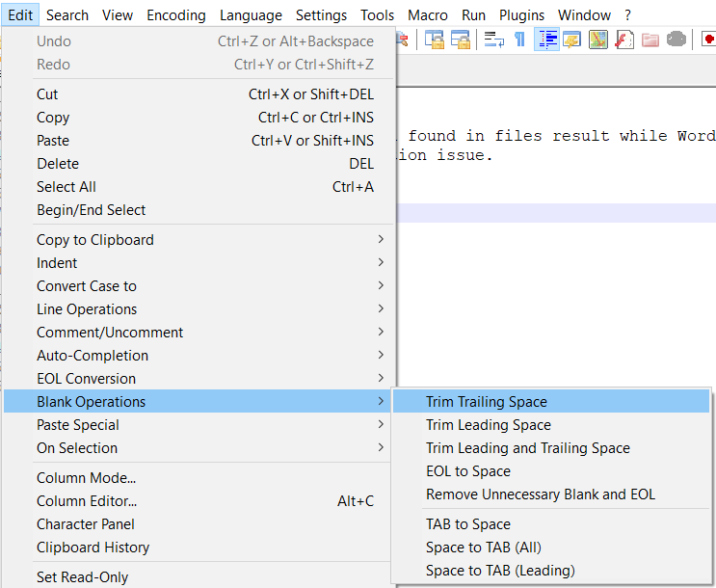Toggle Show All Characters pilcrow icon
Image resolution: width=716 pixels, height=588 pixels.
click(x=519, y=40)
